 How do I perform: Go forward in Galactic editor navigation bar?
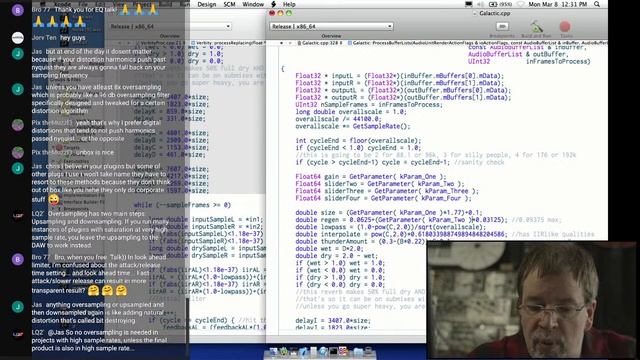[x=290, y=42]
